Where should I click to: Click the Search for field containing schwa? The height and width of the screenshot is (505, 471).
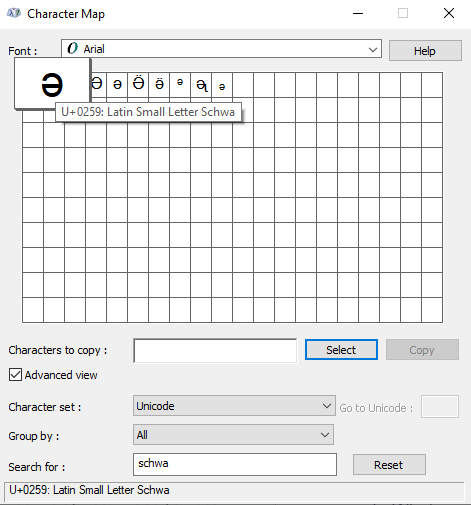pyautogui.click(x=235, y=464)
